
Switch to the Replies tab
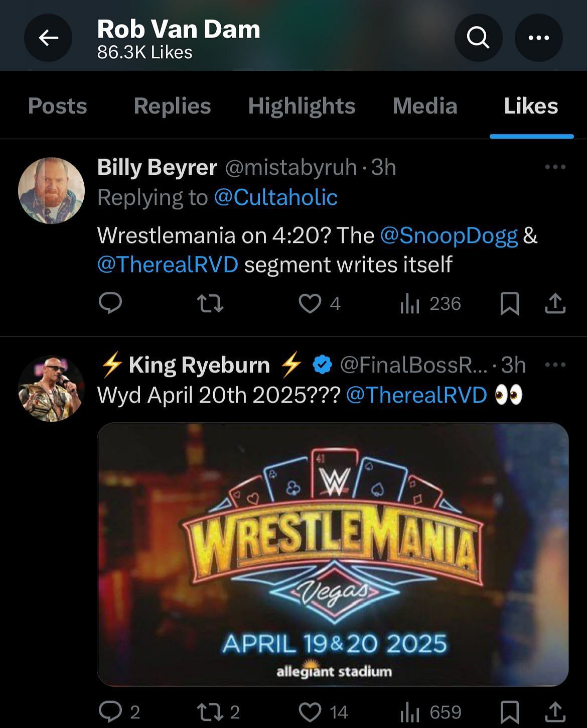click(x=172, y=106)
